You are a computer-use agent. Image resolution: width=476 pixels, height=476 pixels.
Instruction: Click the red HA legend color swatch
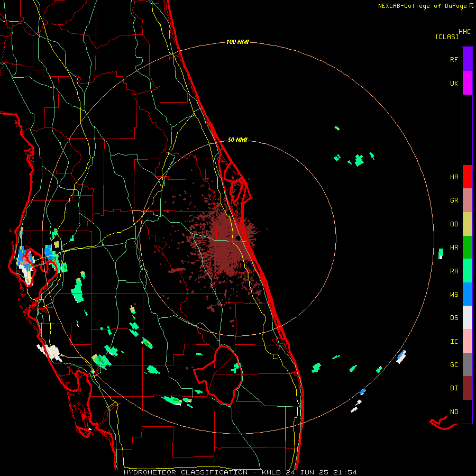(x=467, y=177)
